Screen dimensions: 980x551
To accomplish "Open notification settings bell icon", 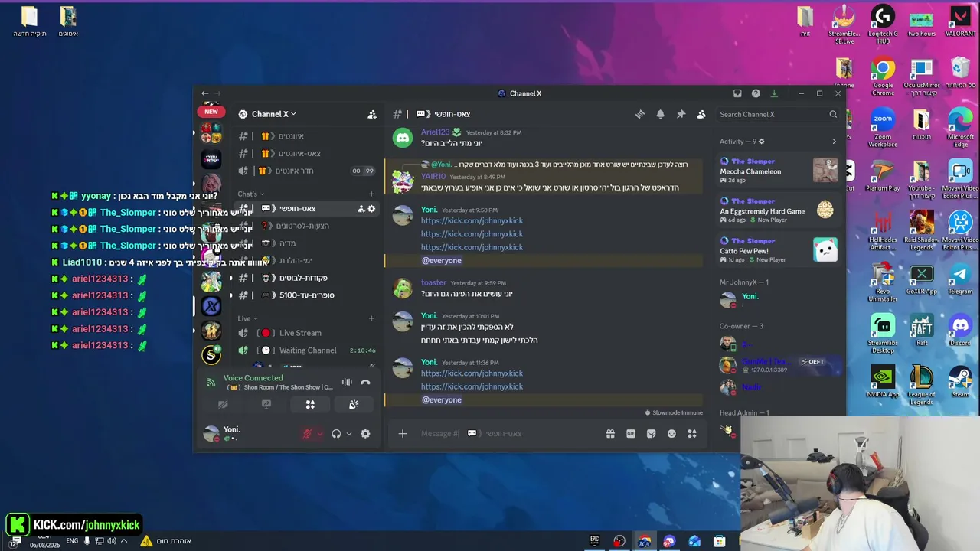I will tap(660, 114).
